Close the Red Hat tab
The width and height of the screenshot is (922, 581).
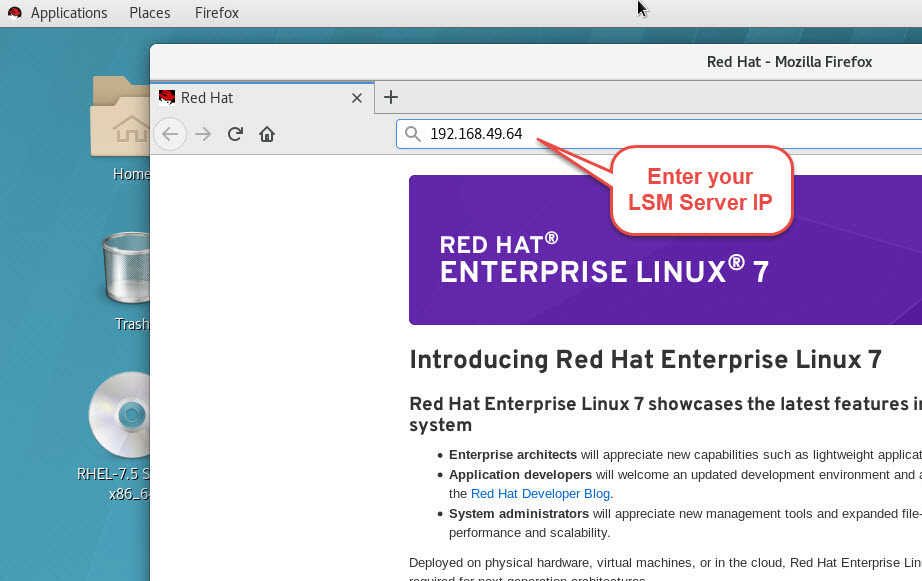[357, 98]
